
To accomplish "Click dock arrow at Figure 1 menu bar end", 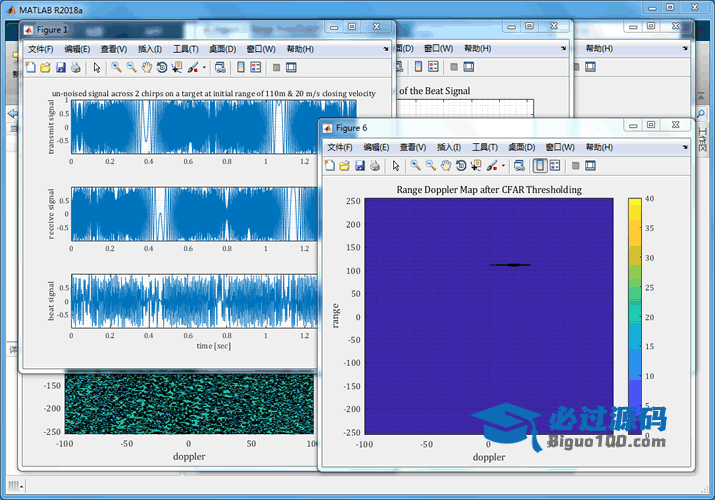I will coord(386,49).
